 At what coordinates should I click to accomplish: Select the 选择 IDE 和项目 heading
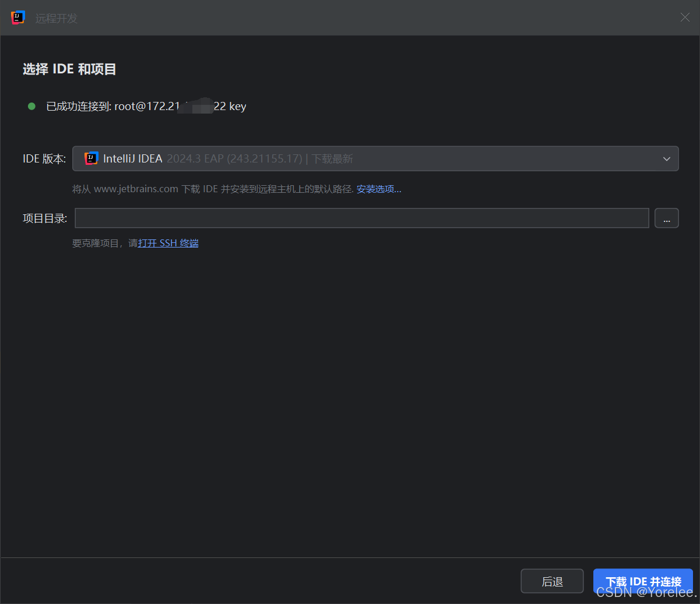[69, 69]
